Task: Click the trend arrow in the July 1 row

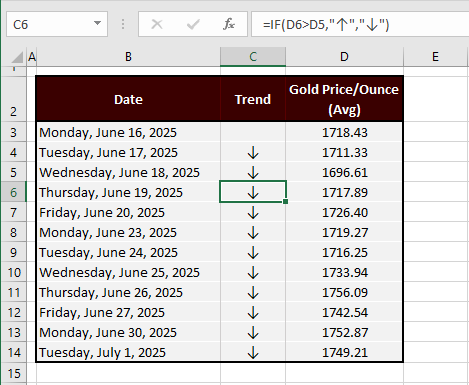Action: tap(253, 352)
